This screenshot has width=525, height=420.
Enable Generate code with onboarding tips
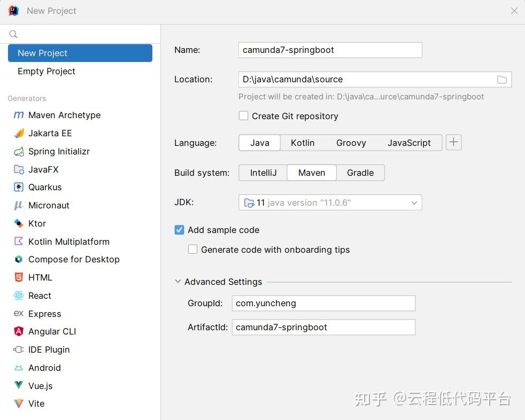click(192, 250)
